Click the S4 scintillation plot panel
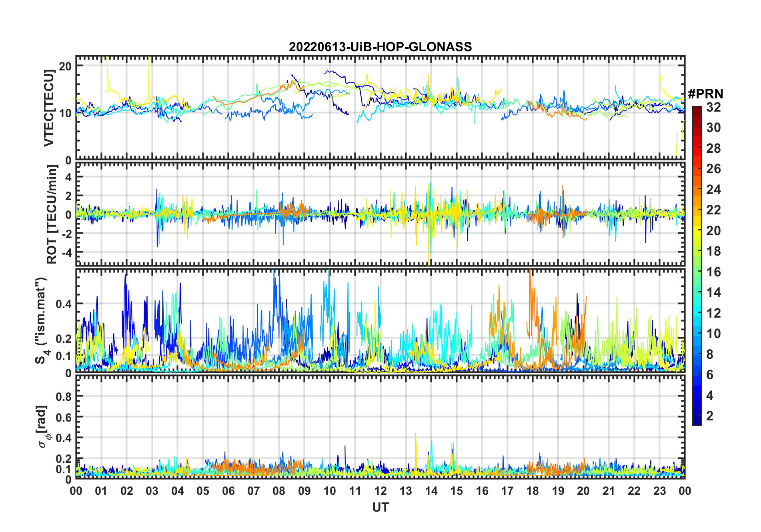The width and height of the screenshot is (761, 532). (380, 321)
